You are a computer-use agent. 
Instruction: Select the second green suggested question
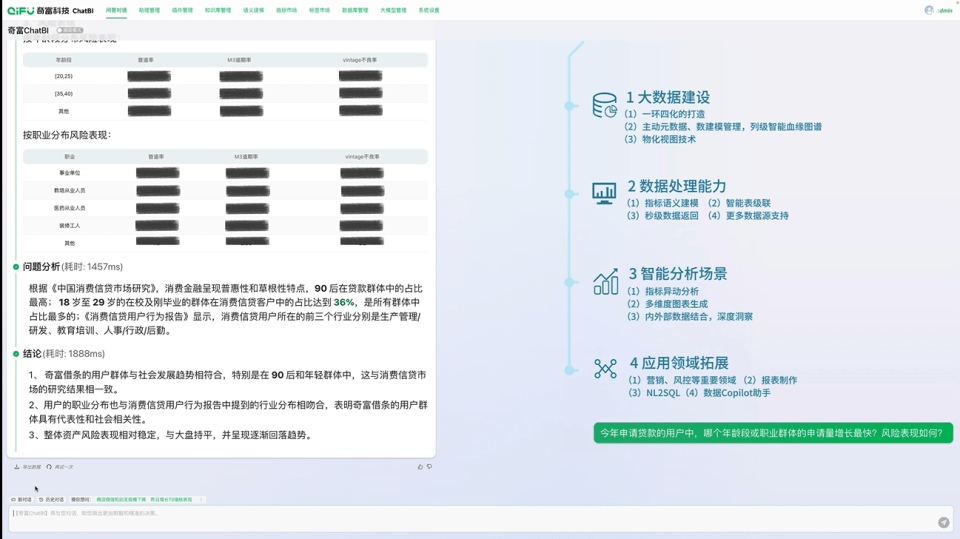[x=171, y=500]
